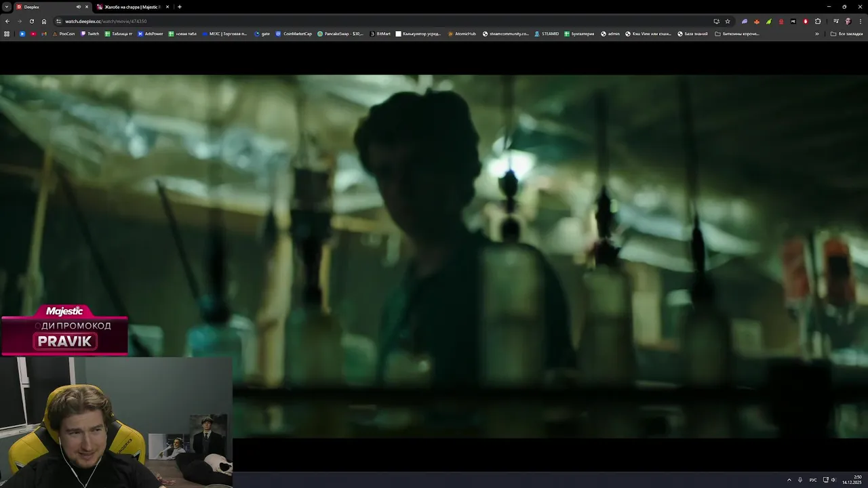868x488 pixels.
Task: View site information for deeplex.cc
Action: pyautogui.click(x=59, y=21)
